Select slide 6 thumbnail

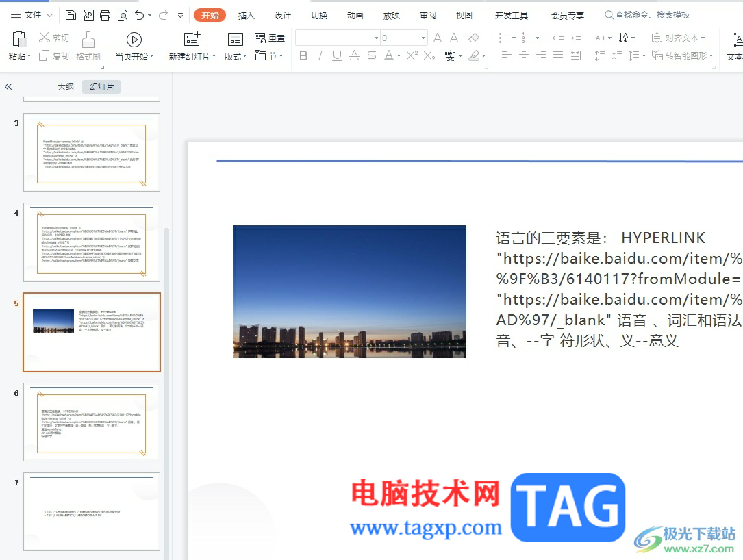point(92,422)
